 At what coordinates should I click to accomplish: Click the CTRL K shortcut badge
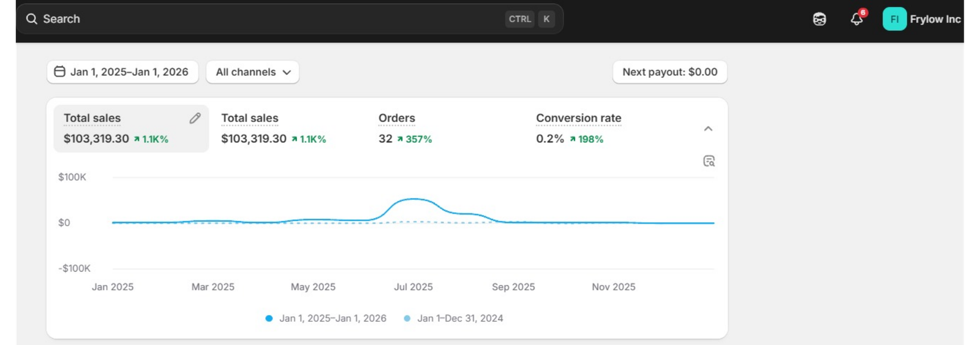click(x=530, y=19)
